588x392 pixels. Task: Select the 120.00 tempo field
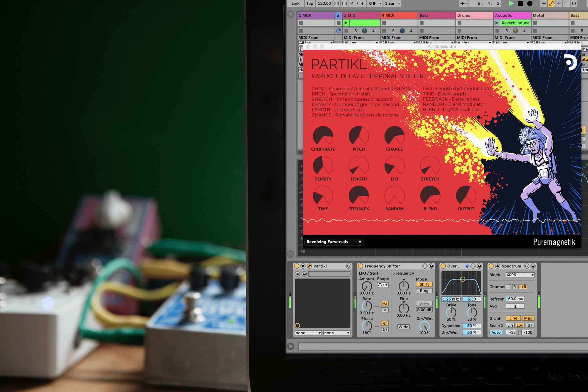[x=324, y=4]
